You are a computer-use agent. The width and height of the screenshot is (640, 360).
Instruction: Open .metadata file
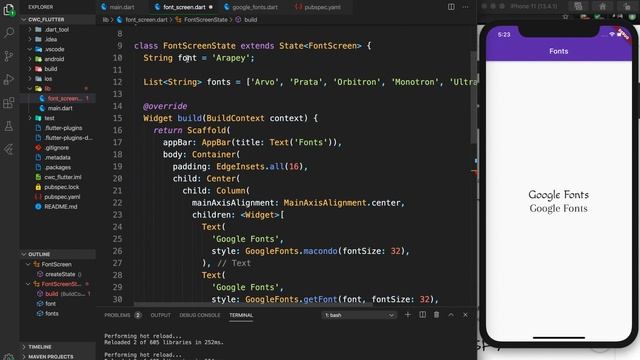click(58, 158)
